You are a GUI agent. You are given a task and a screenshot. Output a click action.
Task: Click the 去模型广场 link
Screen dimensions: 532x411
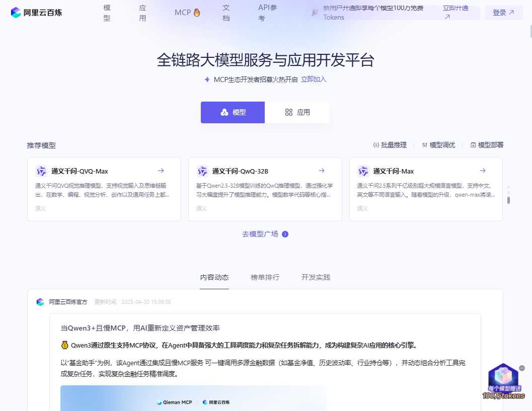[265, 234]
